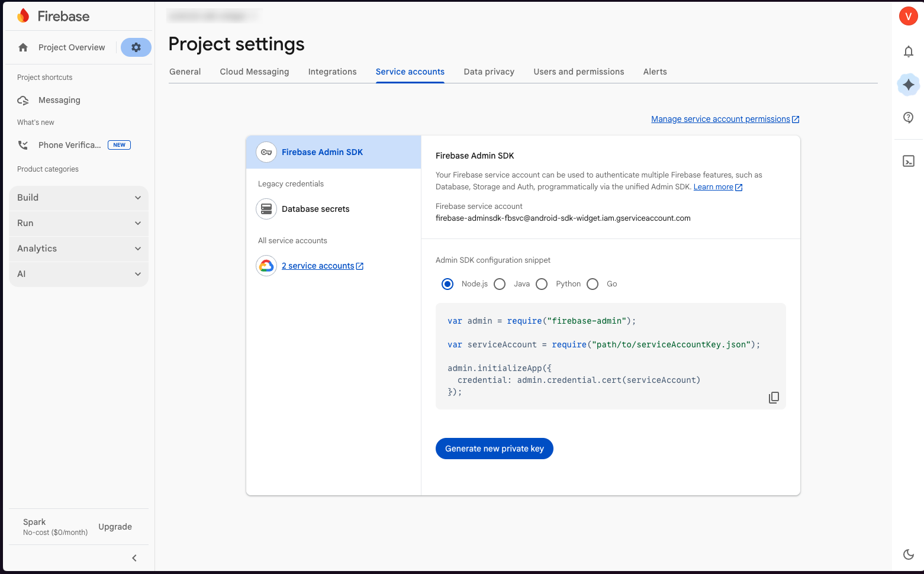Image resolution: width=924 pixels, height=574 pixels.
Task: Open the notifications bell
Action: click(909, 51)
